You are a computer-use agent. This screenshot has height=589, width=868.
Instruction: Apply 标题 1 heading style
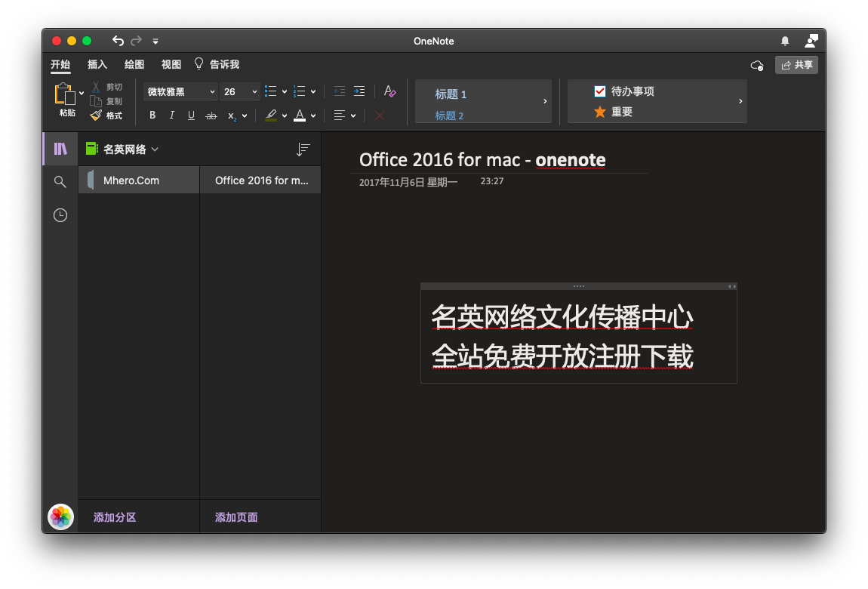(451, 94)
